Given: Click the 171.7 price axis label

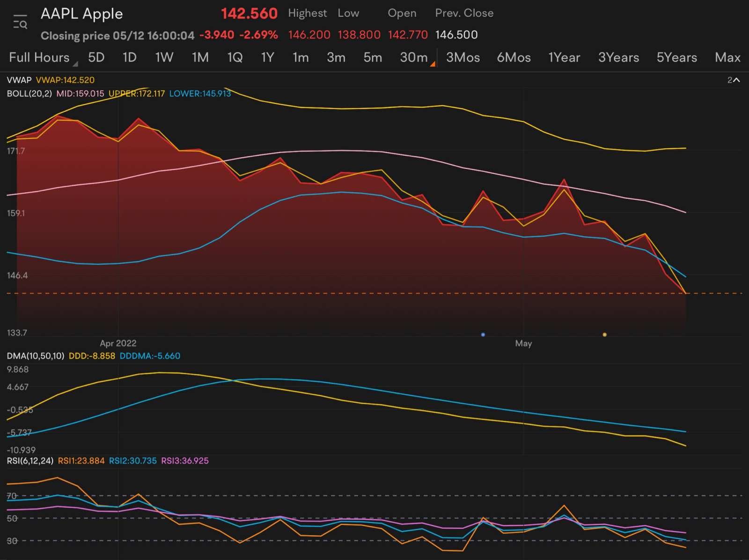Looking at the screenshot, I should [16, 151].
